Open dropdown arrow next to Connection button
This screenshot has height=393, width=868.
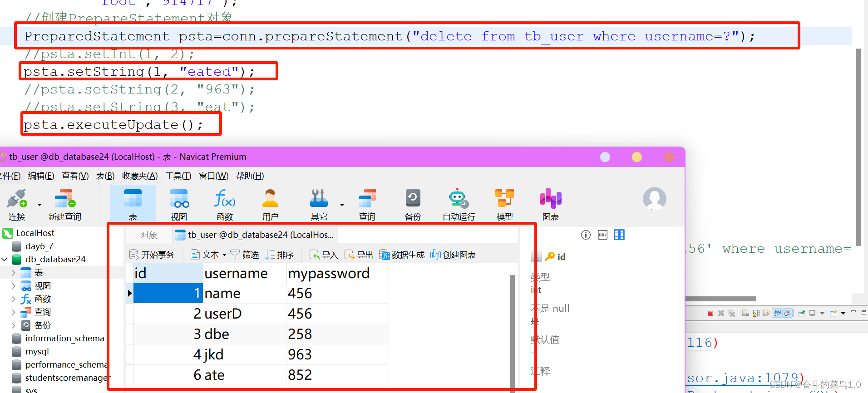click(39, 205)
